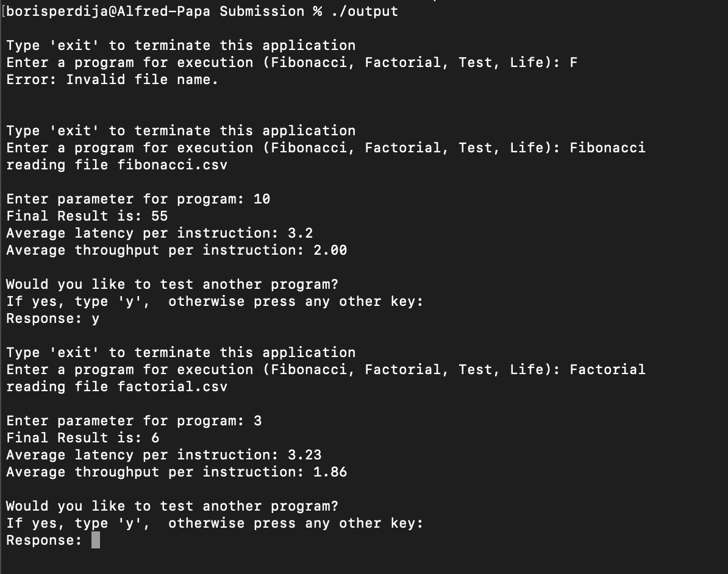This screenshot has width=728, height=574.
Task: Click the ./output command in the shell prompt
Action: click(365, 12)
